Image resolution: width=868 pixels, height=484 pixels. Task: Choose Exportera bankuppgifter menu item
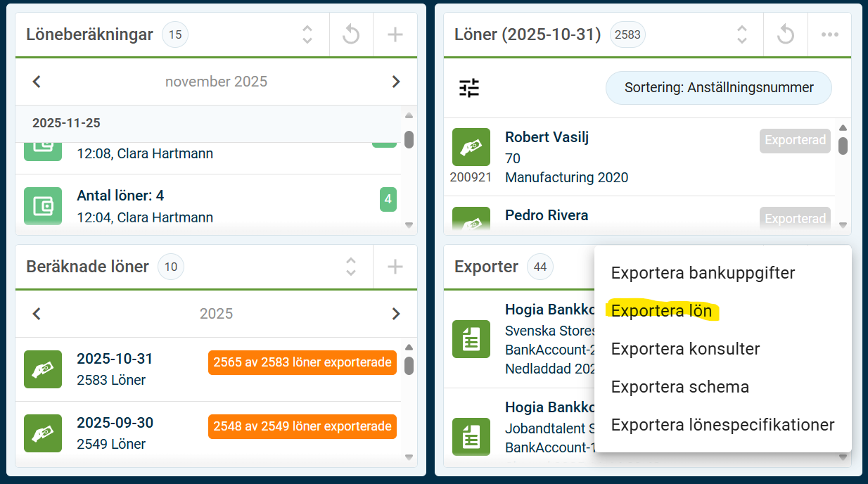click(x=703, y=273)
